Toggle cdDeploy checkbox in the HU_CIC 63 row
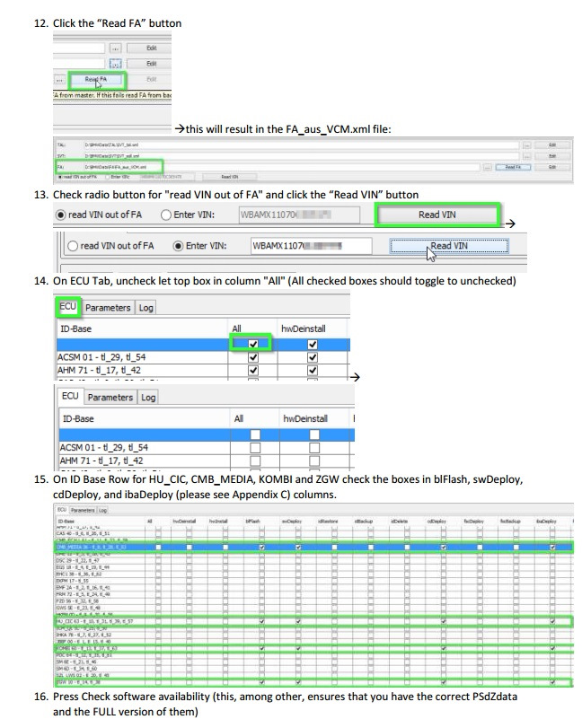Screen dimensions: 582x728 click(443, 621)
